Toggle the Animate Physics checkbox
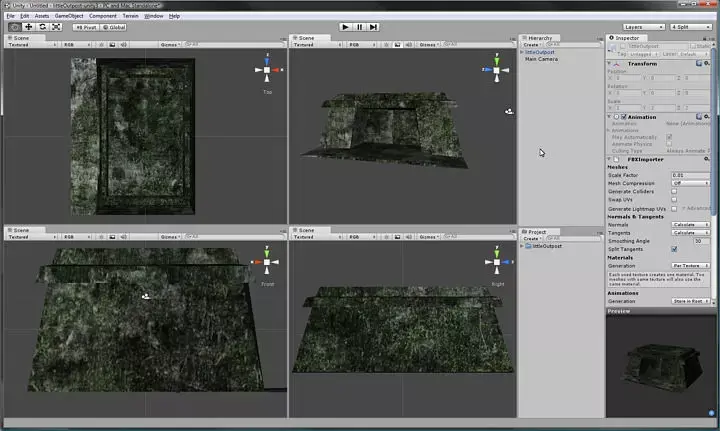This screenshot has width=720, height=431. [669, 144]
